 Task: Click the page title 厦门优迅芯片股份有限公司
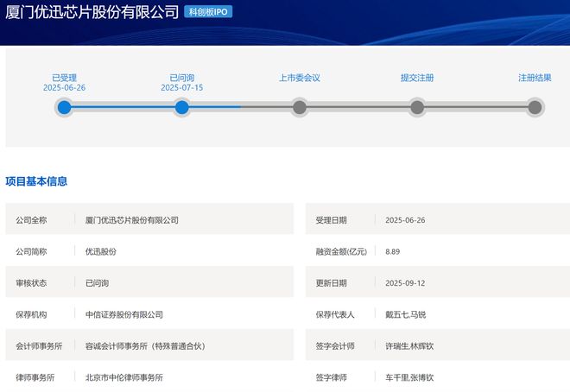92,12
